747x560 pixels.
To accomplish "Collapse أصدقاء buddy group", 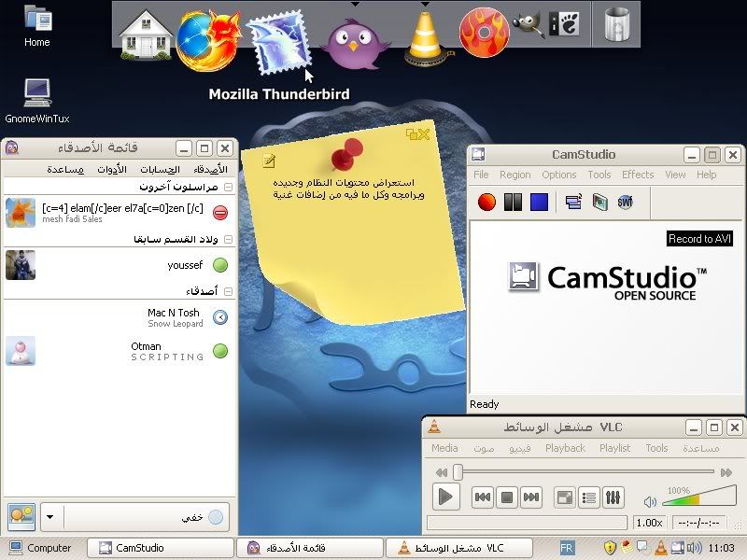I will tap(229, 291).
